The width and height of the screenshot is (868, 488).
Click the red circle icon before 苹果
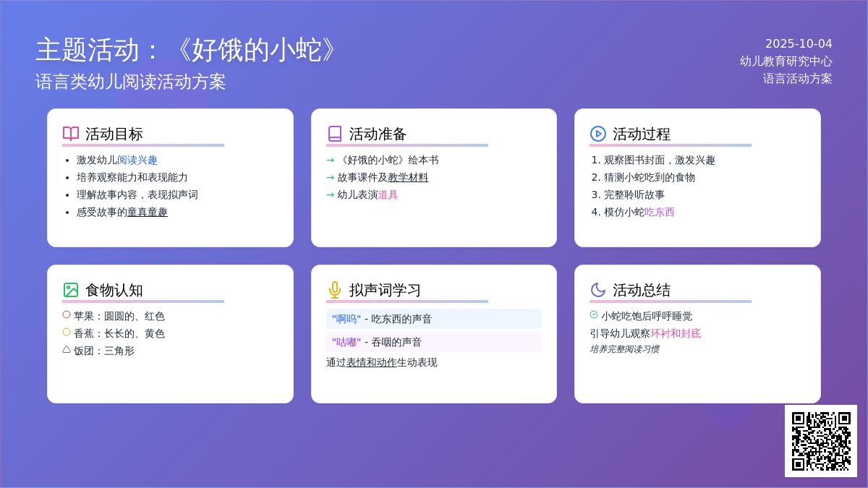click(x=67, y=315)
